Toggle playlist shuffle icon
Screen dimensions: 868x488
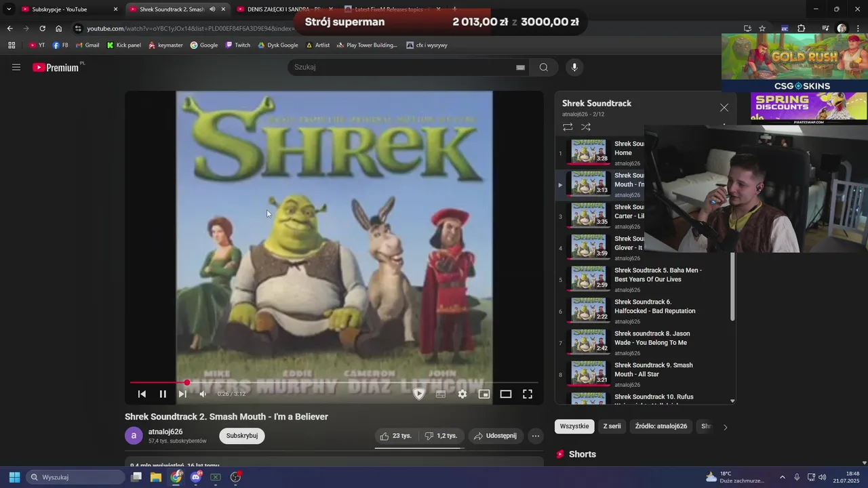[586, 127]
